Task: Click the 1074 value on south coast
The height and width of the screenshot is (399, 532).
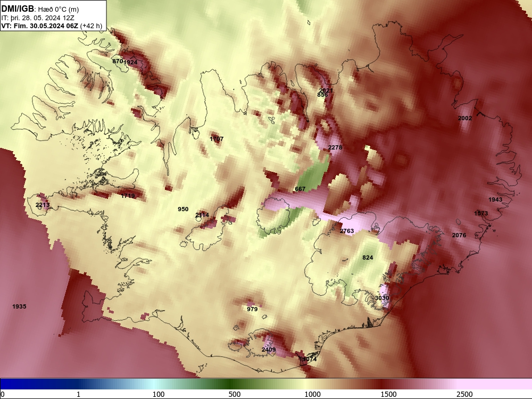Action: (310, 359)
